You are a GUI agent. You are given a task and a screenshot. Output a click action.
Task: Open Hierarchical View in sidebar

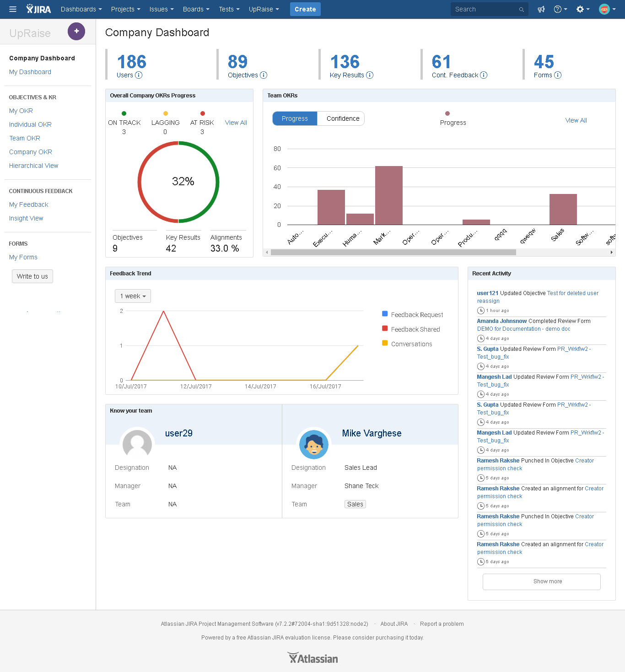(34, 166)
